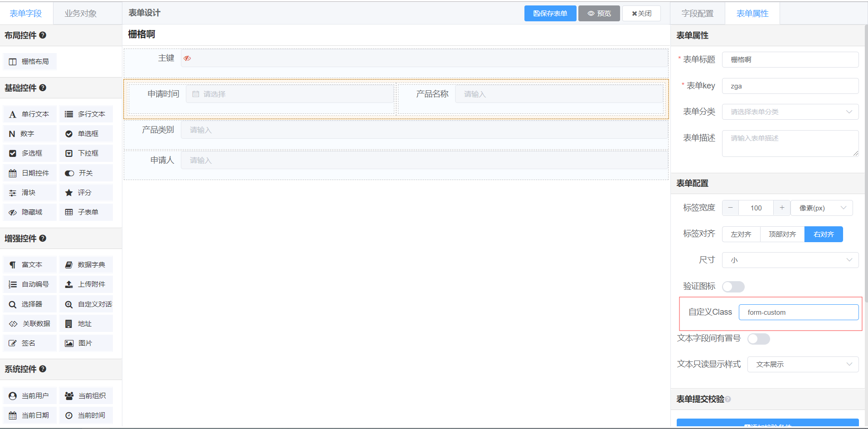
Task: Enable the 文本字段间有冒号 switch
Action: pos(758,339)
